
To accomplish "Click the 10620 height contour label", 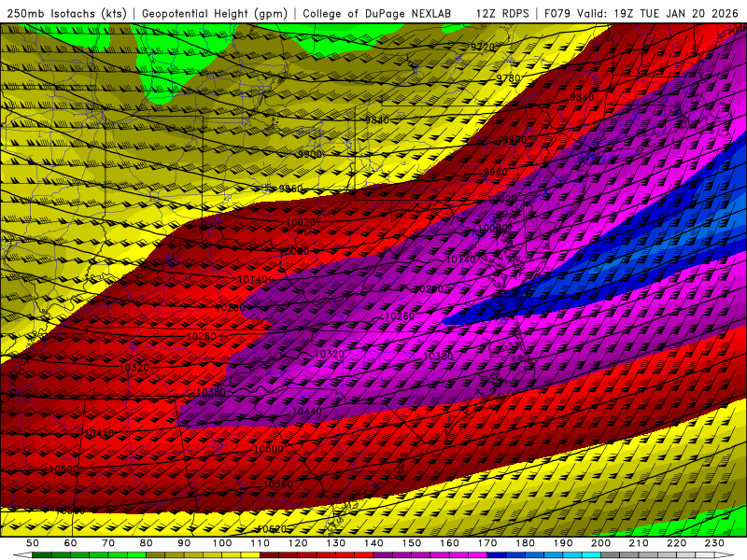I will 271,529.
